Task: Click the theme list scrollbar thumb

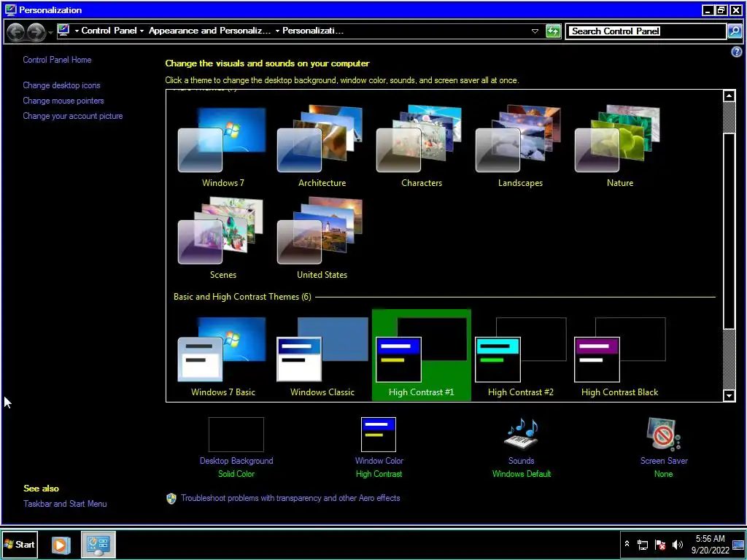Action: 729,230
